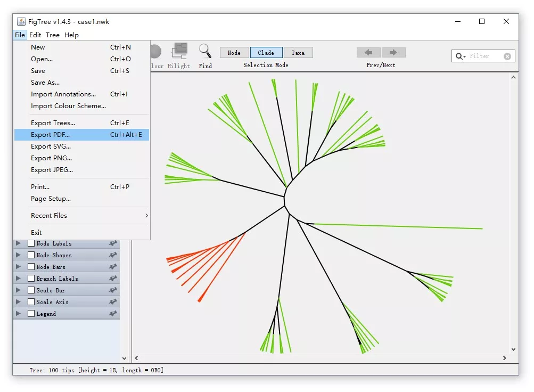Enable the Node Bars checkbox
Viewport: 534px width, 392px height.
[x=31, y=267]
